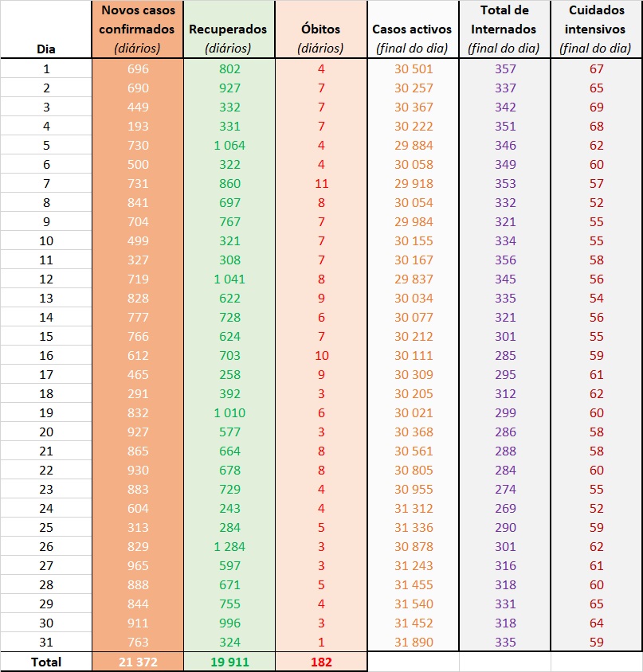
Task: Select the 'Casos activos' header cell
Action: pyautogui.click(x=413, y=29)
